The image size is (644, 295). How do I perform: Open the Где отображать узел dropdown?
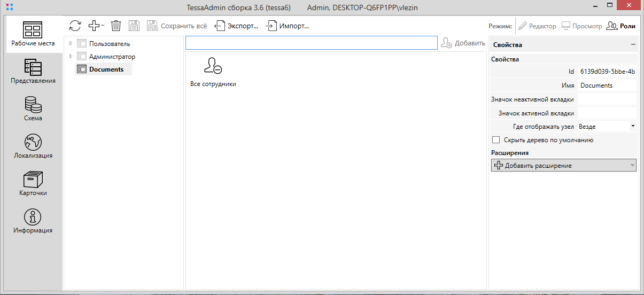coord(607,127)
